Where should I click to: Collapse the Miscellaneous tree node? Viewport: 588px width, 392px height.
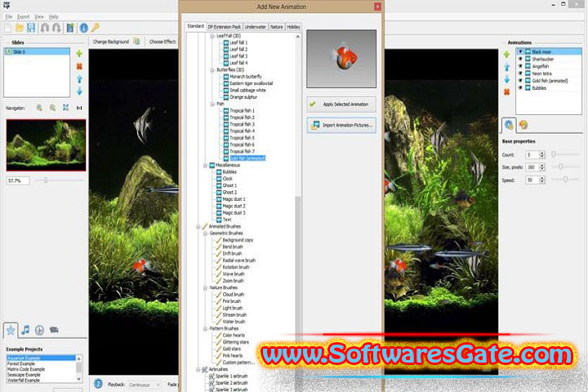coord(205,165)
